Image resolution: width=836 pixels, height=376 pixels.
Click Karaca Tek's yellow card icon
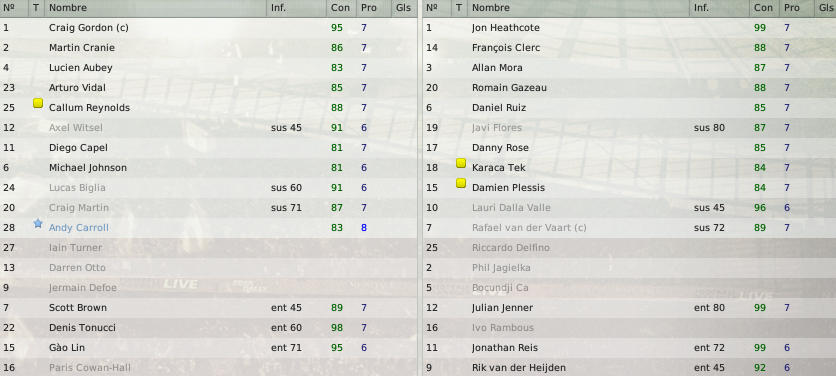tap(461, 163)
